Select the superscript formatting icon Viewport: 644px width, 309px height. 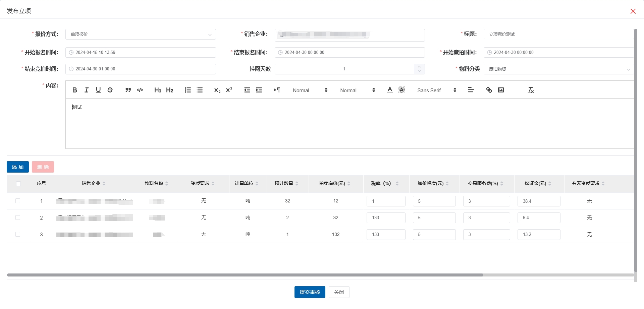pyautogui.click(x=229, y=90)
